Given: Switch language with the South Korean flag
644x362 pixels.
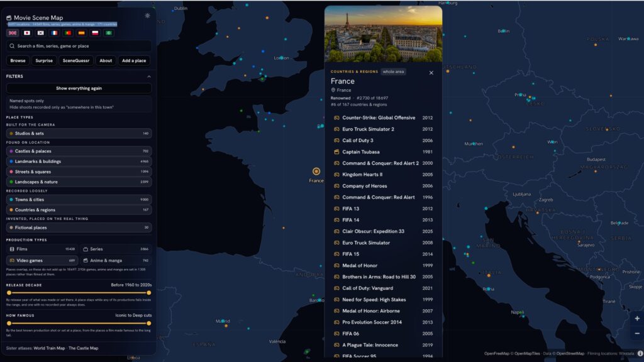Looking at the screenshot, I should (41, 33).
